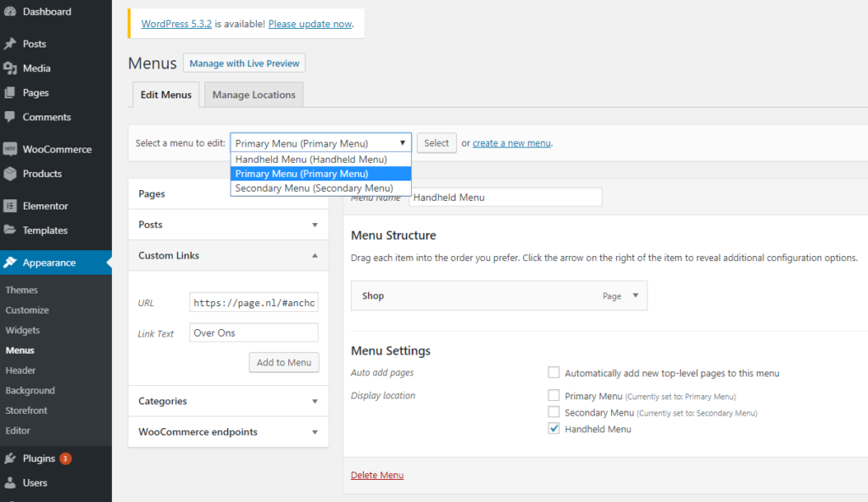Enable automatically add new top-level pages

[x=554, y=372]
